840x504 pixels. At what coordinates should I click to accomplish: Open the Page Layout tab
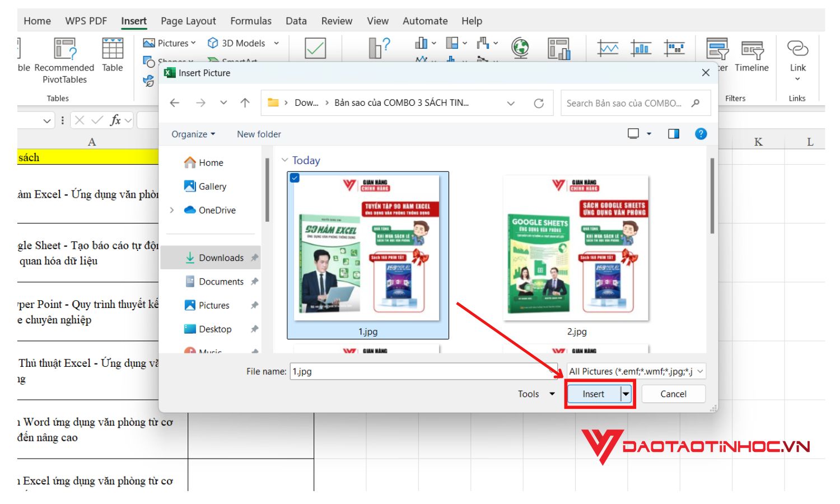188,21
